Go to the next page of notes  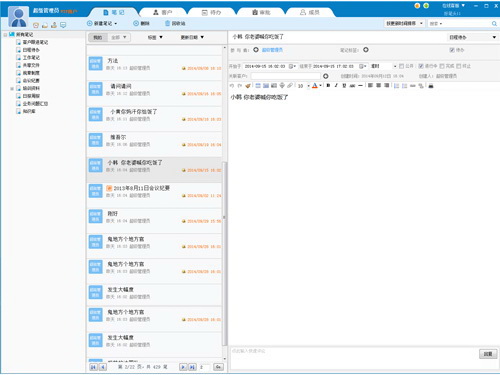[183, 367]
